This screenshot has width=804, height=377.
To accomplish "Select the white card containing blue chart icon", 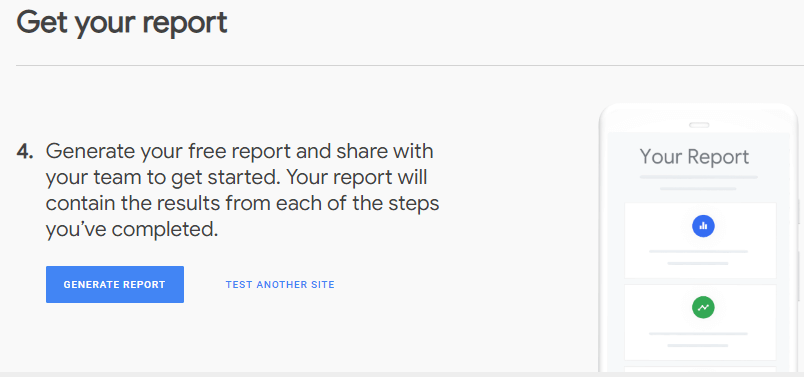I will (x=700, y=241).
